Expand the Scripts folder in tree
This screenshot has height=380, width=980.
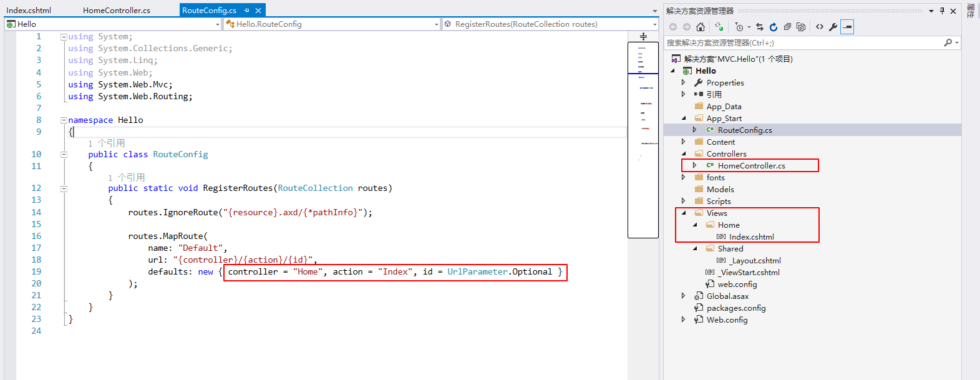click(x=684, y=201)
